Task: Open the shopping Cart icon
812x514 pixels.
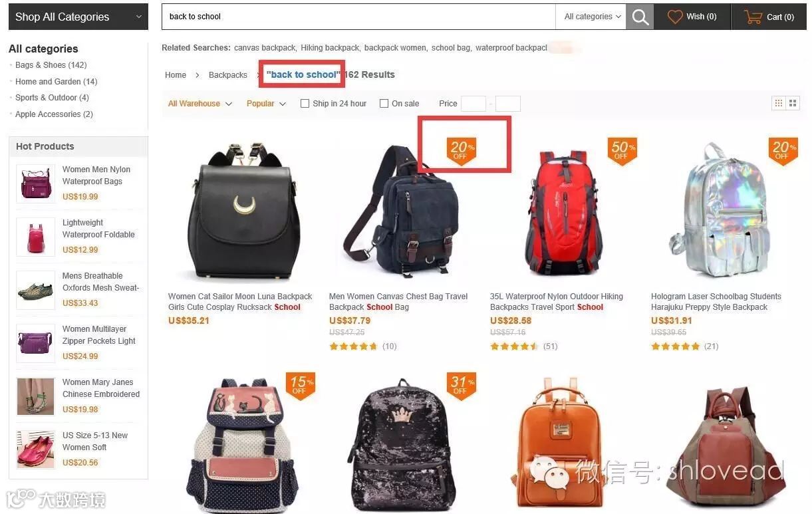Action: tap(753, 17)
